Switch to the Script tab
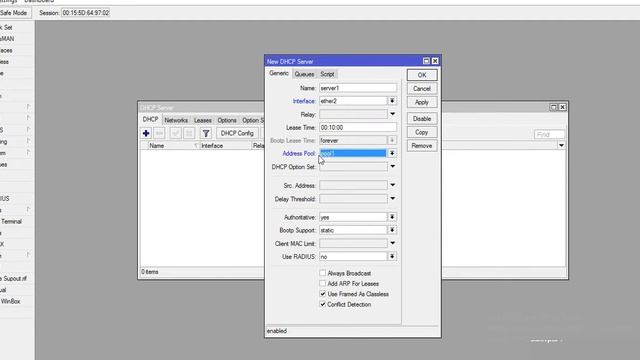Viewport: 640px width, 360px height. (327, 74)
